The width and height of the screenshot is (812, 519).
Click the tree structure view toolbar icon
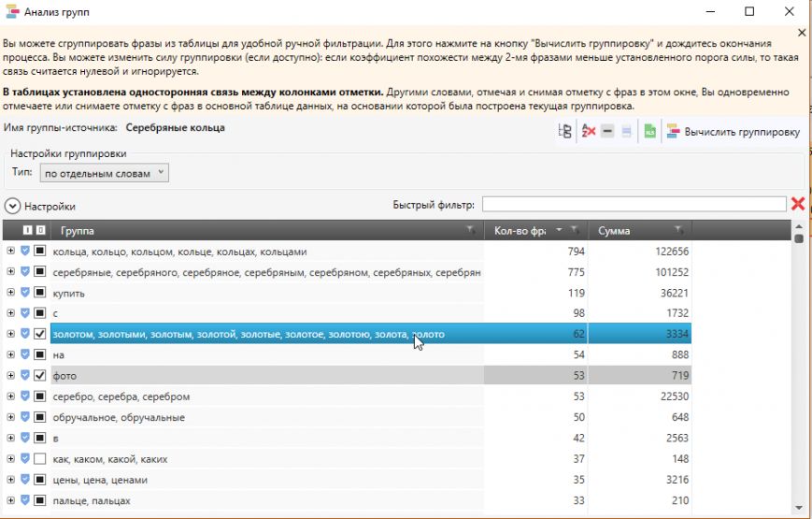coord(565,131)
